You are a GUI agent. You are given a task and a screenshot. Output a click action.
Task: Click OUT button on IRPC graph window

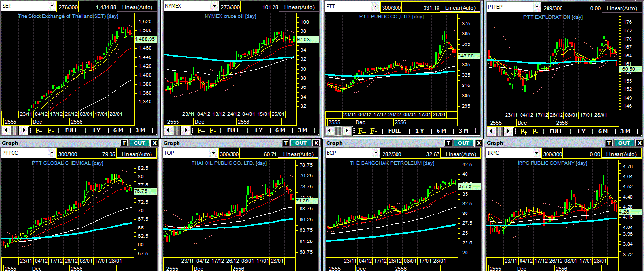point(625,143)
